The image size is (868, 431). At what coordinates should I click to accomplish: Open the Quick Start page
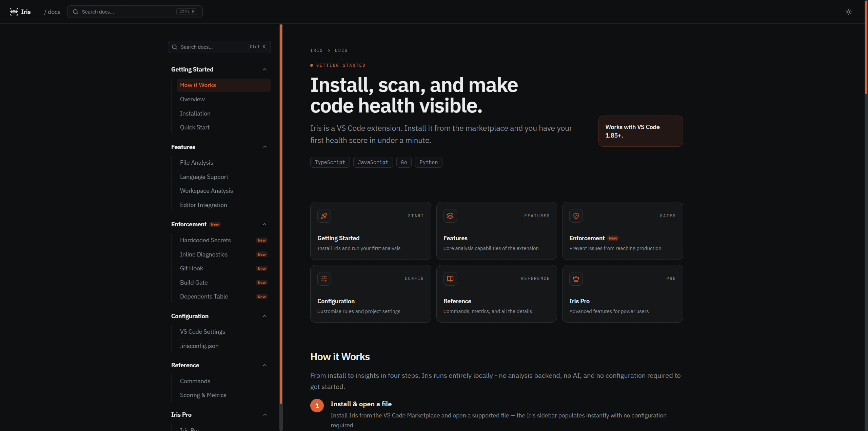(x=223, y=127)
